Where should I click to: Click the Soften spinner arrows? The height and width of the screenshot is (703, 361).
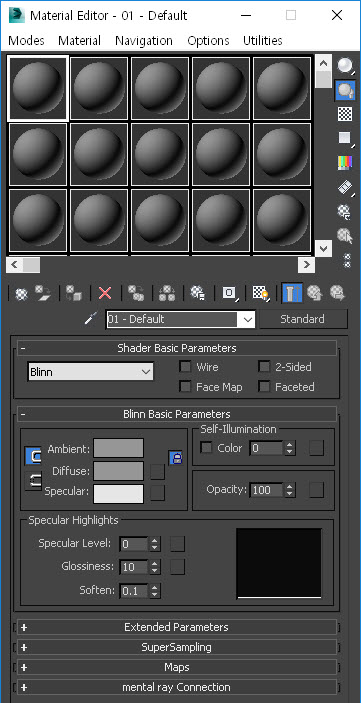click(155, 591)
